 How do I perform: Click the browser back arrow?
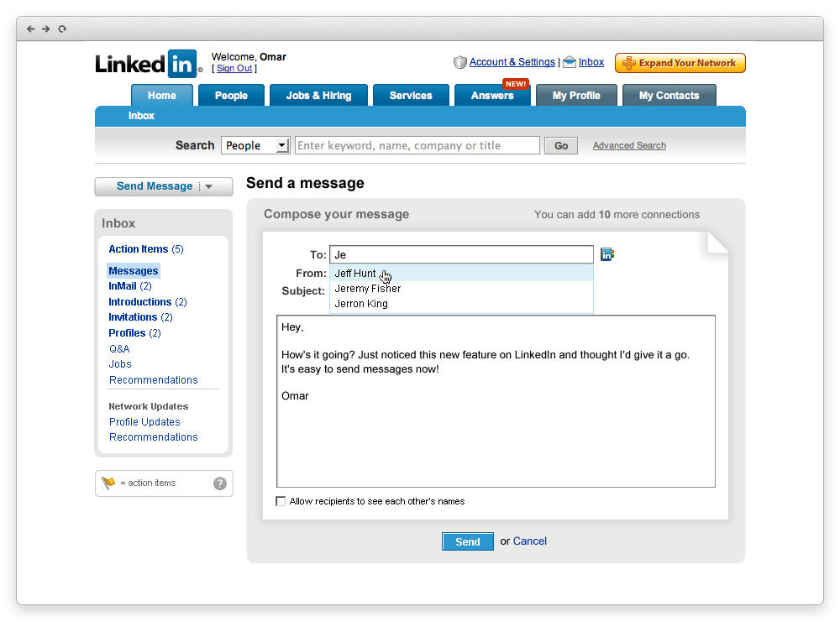click(x=30, y=29)
